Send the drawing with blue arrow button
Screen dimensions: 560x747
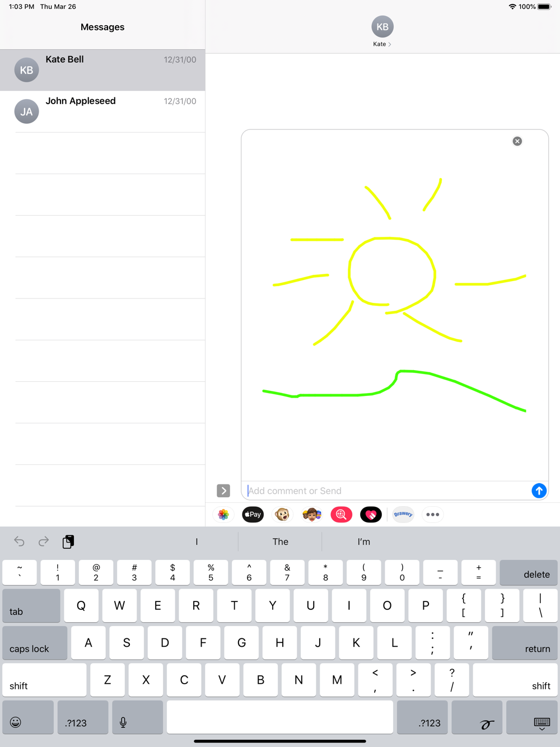tap(539, 491)
